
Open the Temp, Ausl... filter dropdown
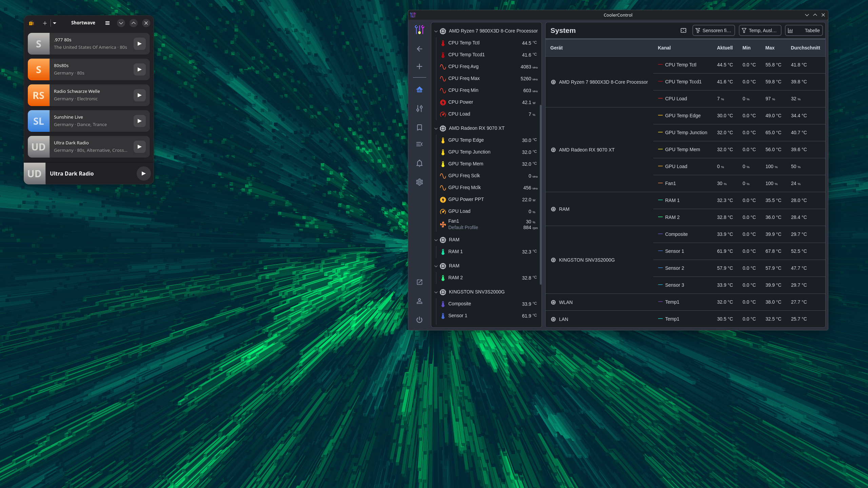pos(760,30)
